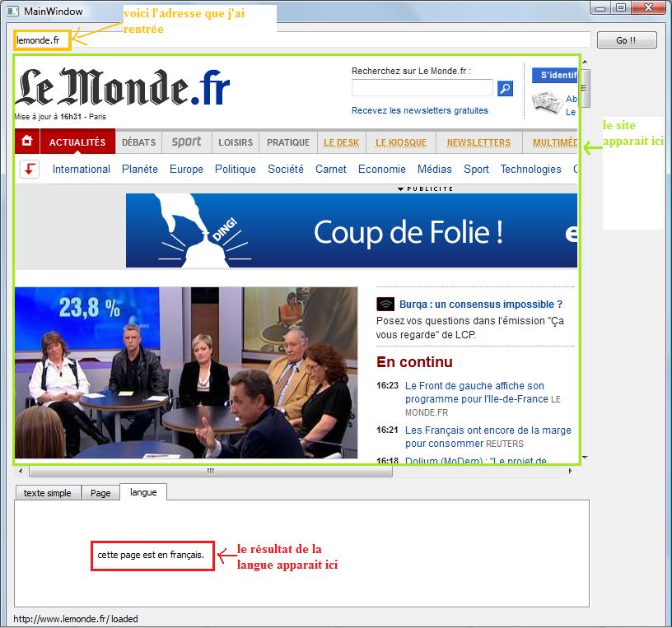Open the NEWSLETTERS link
Screen dimensions: 672x628
[478, 142]
